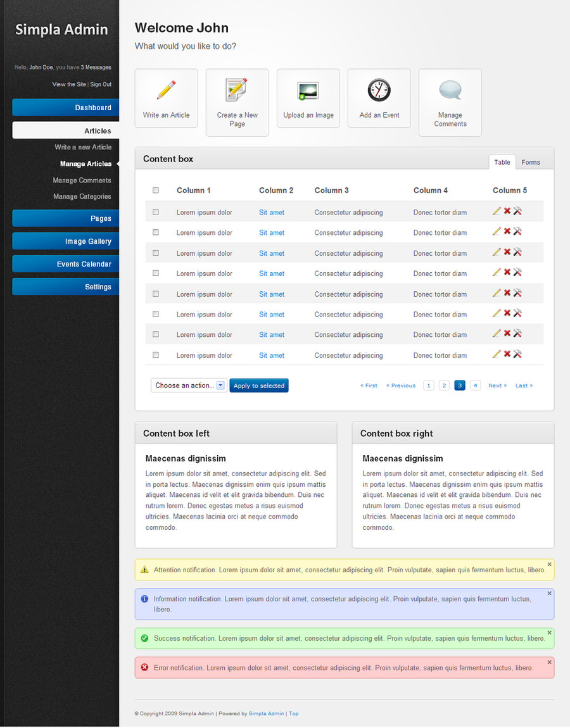570x728 pixels.
Task: Open Manage Categories submenu item
Action: coord(82,196)
